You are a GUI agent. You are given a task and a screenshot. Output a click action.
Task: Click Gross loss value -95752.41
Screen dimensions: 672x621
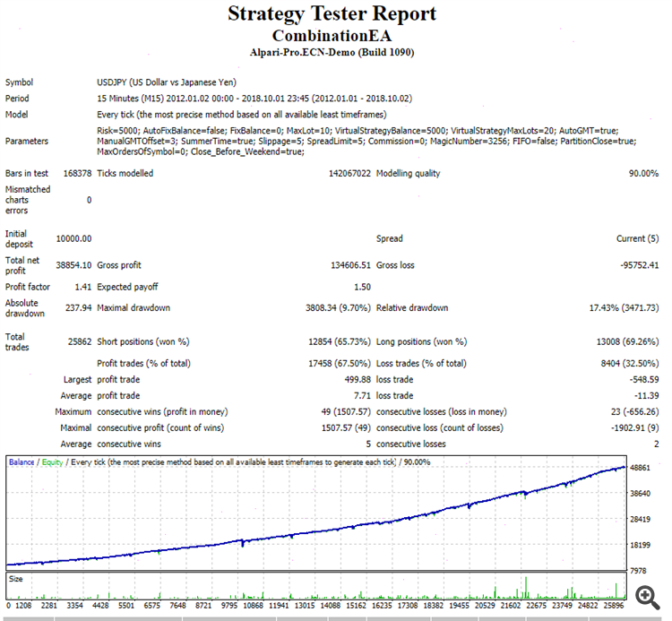[x=639, y=265]
